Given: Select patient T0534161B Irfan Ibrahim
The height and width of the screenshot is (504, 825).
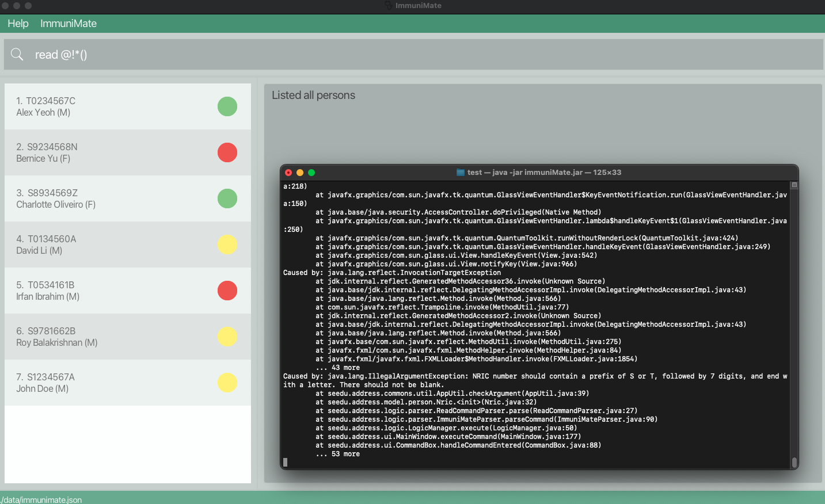Looking at the screenshot, I should [x=128, y=291].
